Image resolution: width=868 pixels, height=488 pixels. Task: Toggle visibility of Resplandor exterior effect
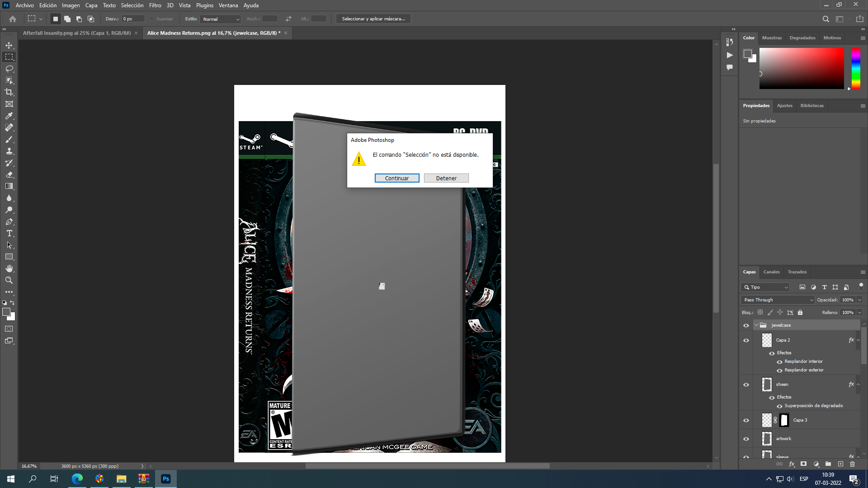pyautogui.click(x=779, y=371)
